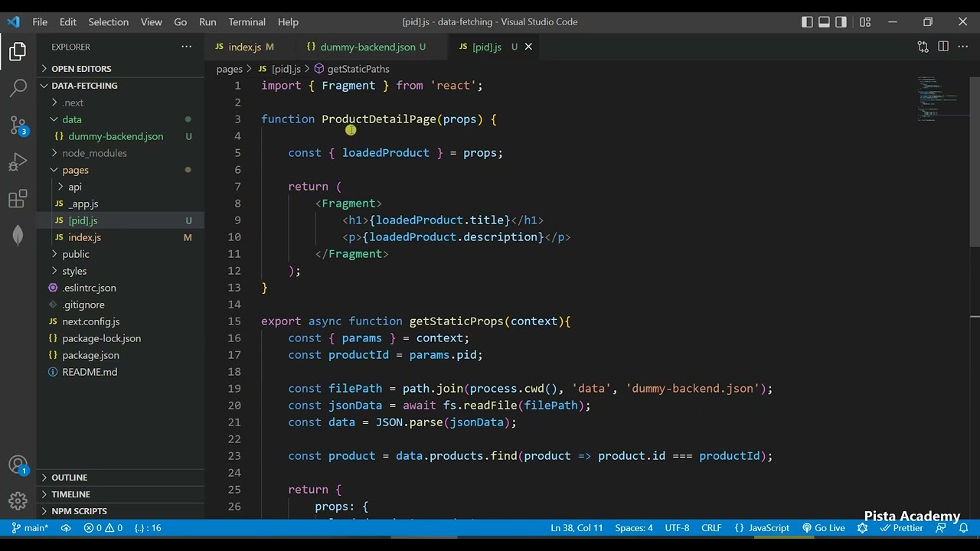Open package.json in explorer
Screen dimensions: 980x551
[120, 355]
